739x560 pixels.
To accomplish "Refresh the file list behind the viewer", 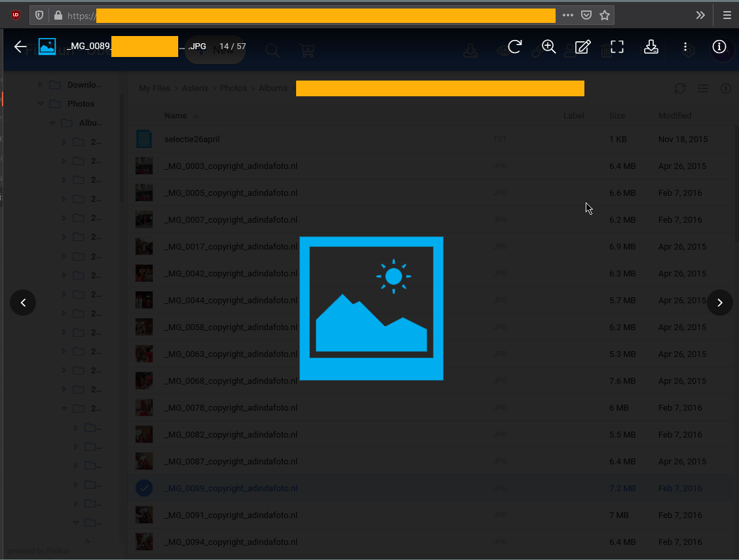I will pos(679,88).
